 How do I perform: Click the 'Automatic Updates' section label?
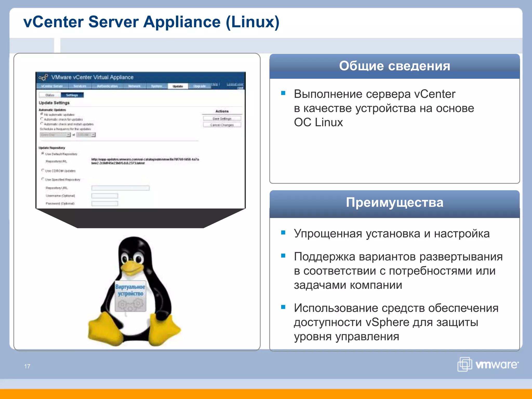52,110
